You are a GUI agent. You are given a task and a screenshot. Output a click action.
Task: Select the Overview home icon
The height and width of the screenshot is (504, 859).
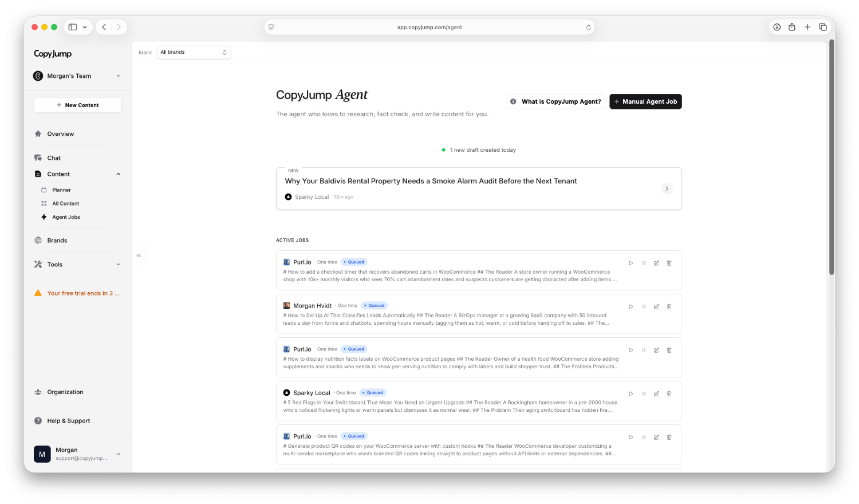[38, 133]
